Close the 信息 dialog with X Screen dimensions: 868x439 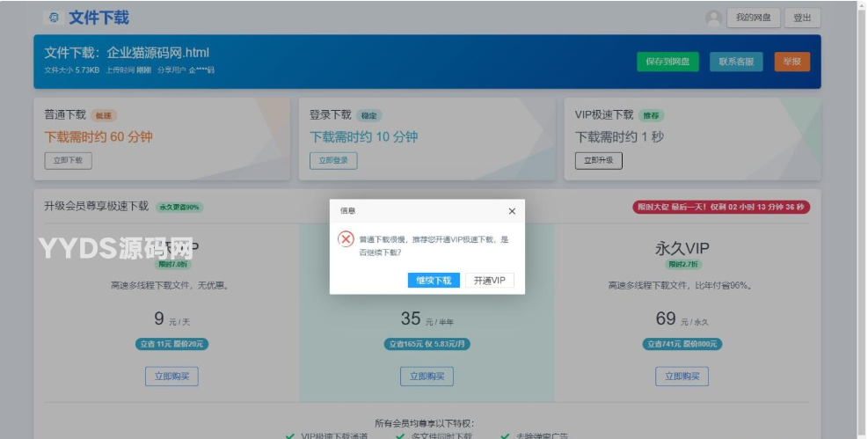[512, 211]
